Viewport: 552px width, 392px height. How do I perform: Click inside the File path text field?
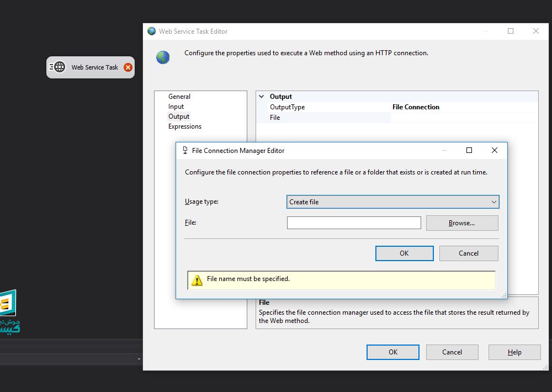[354, 223]
